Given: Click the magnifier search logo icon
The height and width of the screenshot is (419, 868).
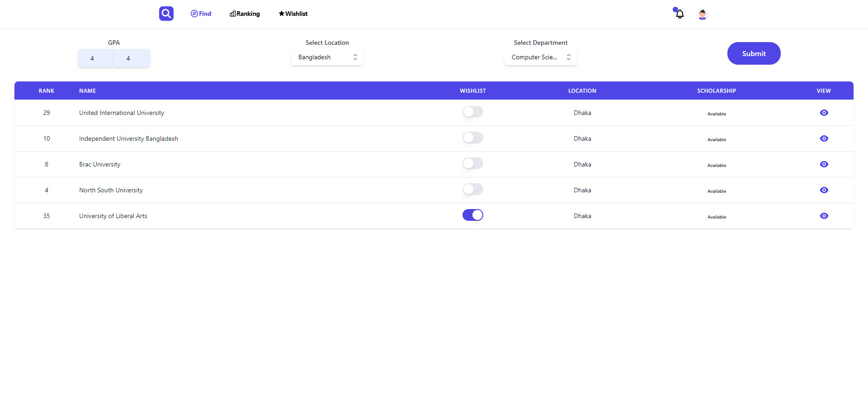Looking at the screenshot, I should (x=166, y=14).
